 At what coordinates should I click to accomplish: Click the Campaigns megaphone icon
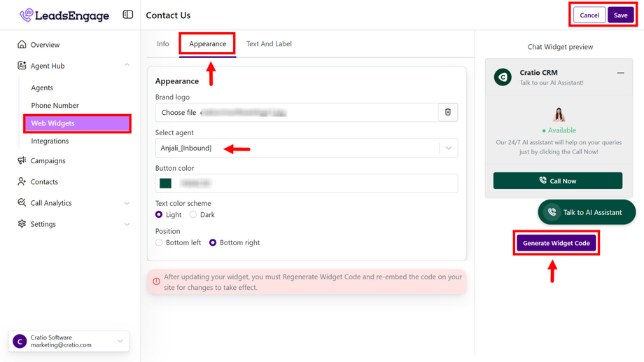(x=22, y=161)
